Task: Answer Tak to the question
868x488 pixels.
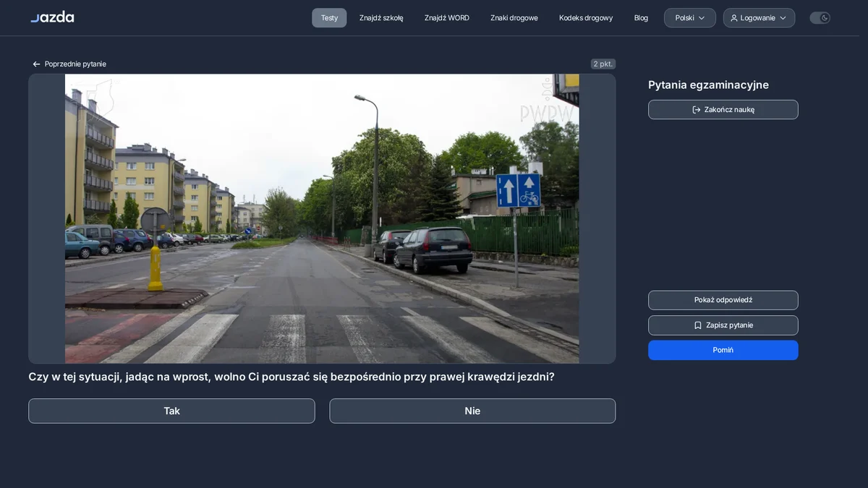Action: coord(171,411)
